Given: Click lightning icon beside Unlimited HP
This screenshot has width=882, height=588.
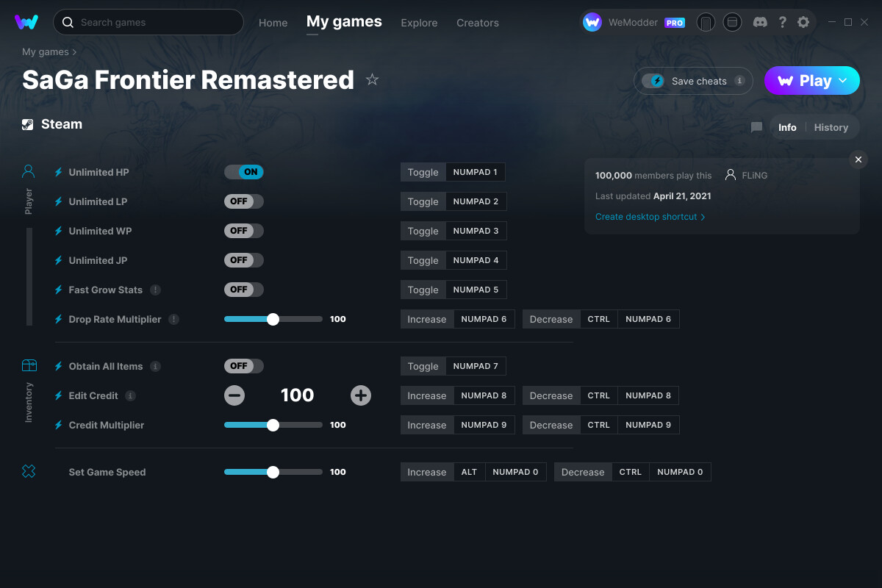Looking at the screenshot, I should (59, 172).
